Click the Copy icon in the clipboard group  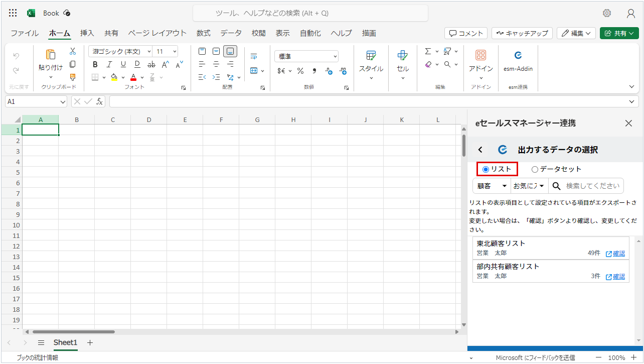[x=73, y=64]
